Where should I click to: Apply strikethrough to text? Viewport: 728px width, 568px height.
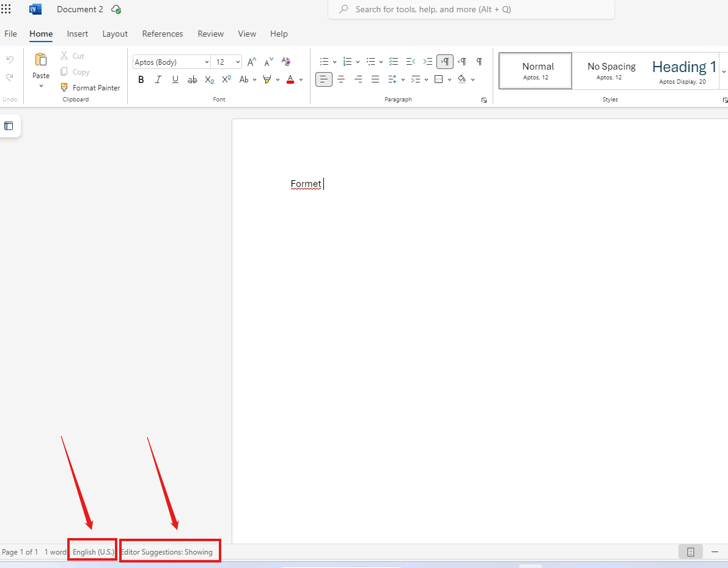click(x=192, y=79)
